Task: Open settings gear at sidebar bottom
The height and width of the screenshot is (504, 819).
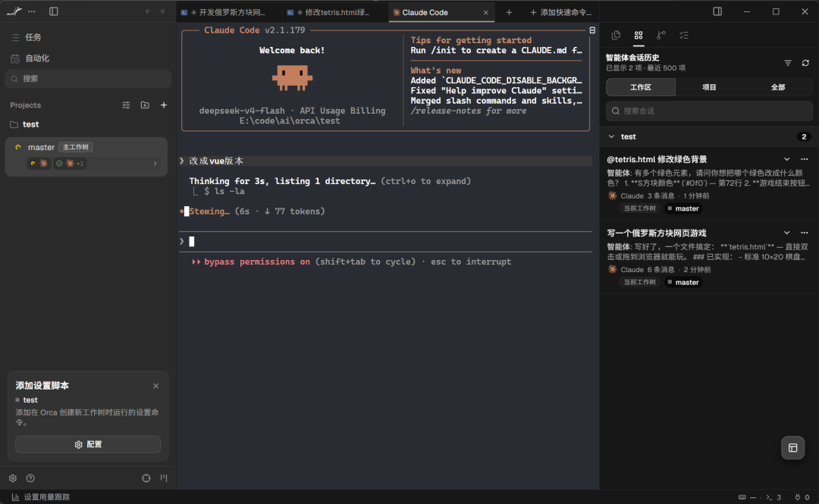Action: 13,478
